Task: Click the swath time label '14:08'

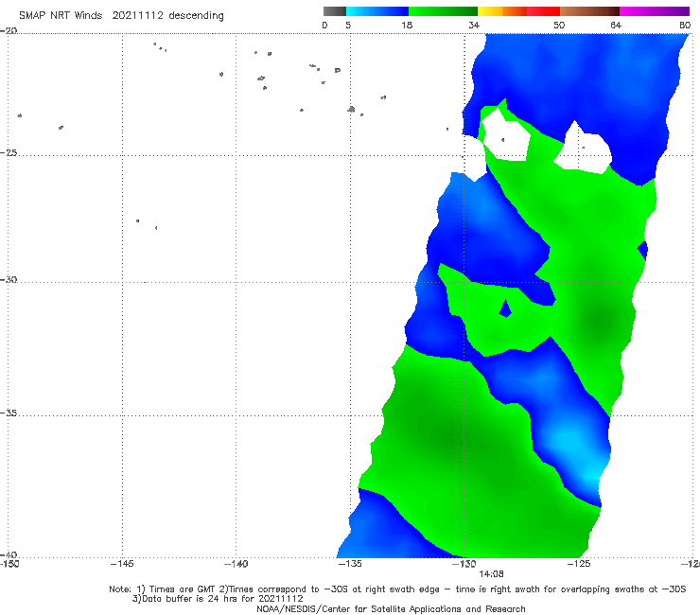Action: 491,574
